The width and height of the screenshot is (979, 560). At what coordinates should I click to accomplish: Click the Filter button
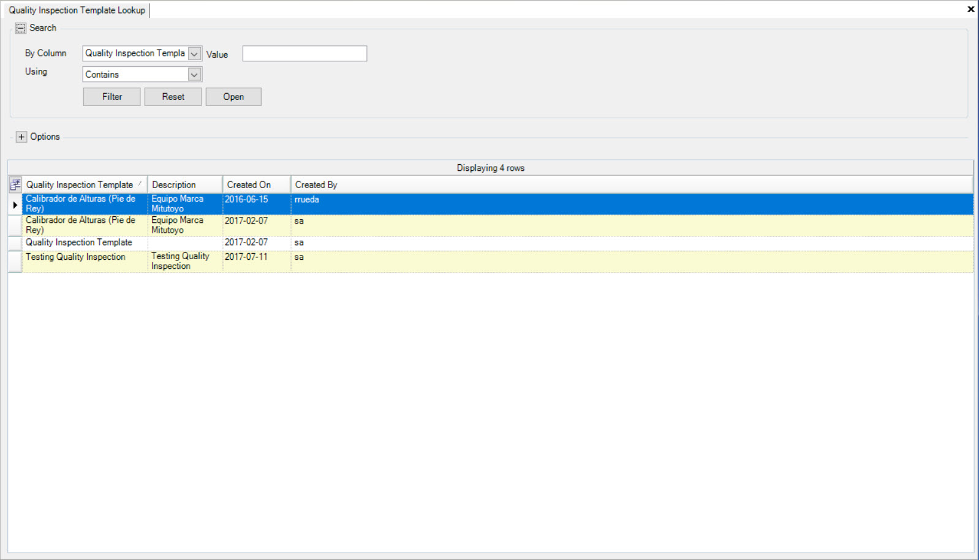tap(112, 97)
